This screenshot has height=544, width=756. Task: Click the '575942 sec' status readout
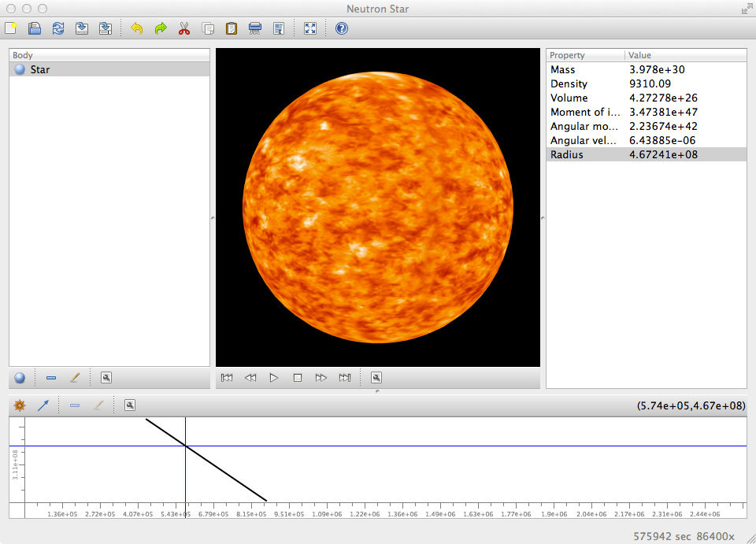662,536
